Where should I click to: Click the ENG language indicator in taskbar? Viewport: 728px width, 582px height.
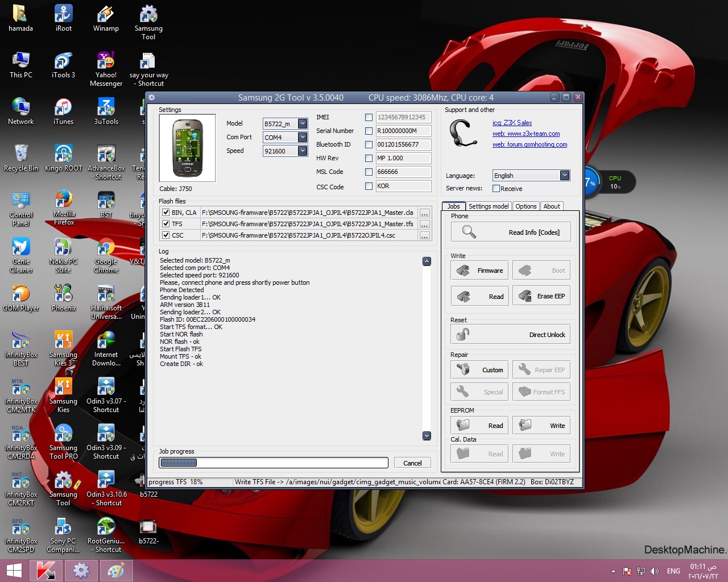[673, 571]
